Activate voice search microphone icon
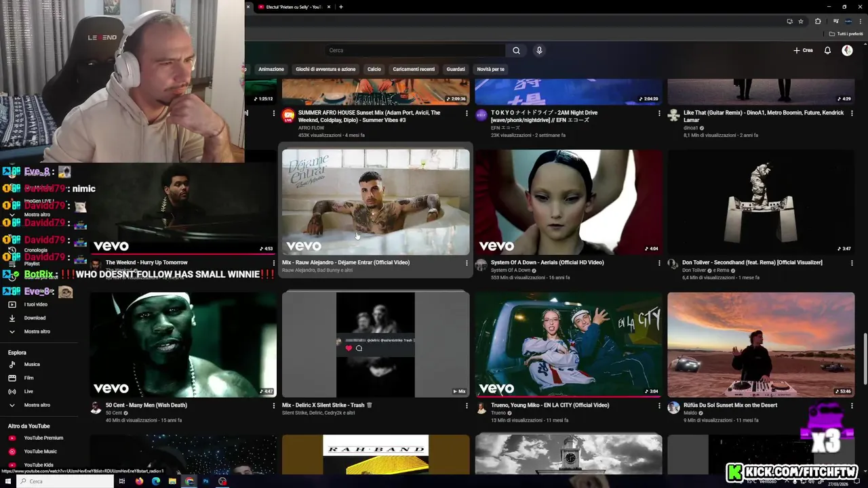868x488 pixels. tap(539, 50)
